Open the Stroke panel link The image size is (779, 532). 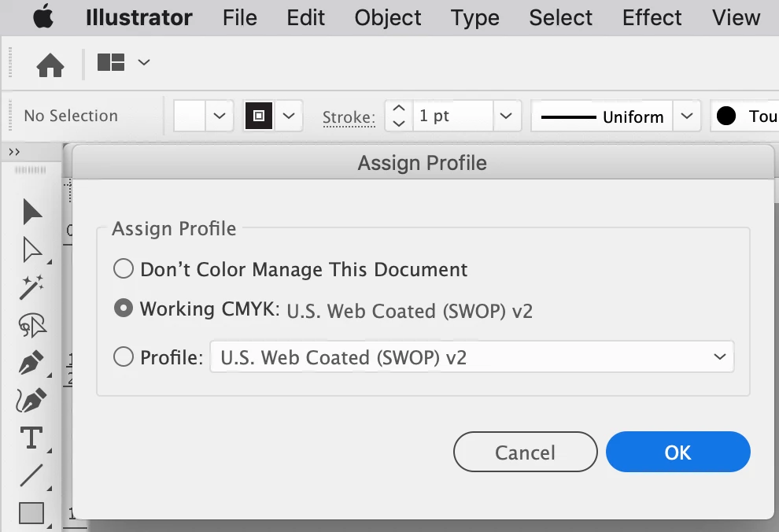pyautogui.click(x=349, y=117)
